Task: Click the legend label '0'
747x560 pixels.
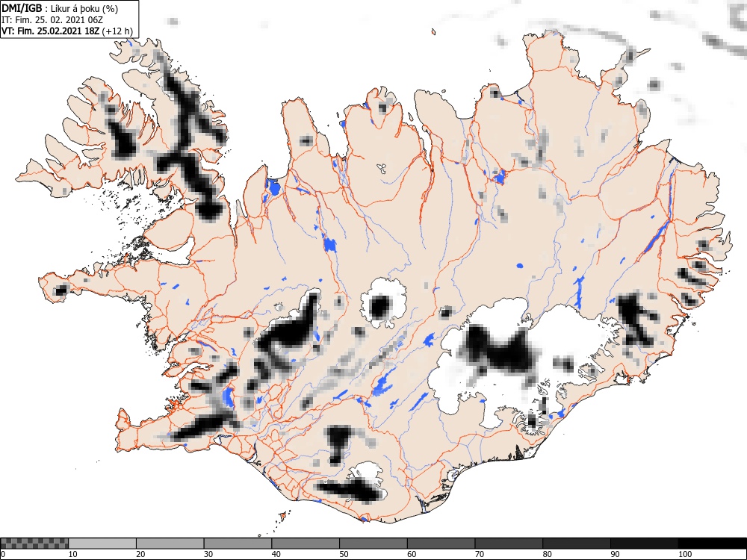Action: tap(3, 554)
